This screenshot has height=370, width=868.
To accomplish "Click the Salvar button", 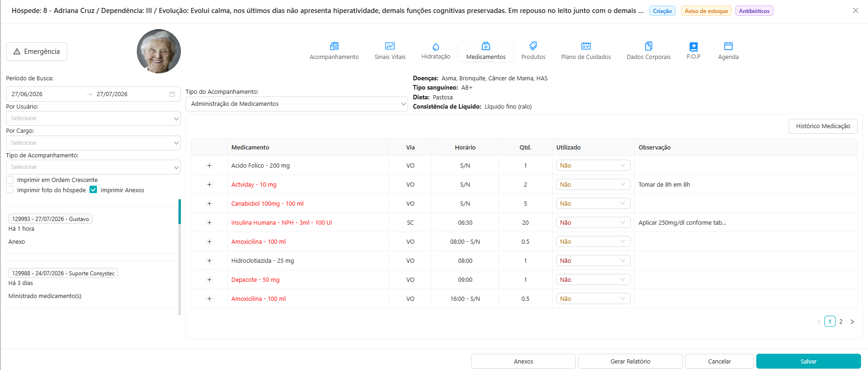I will pyautogui.click(x=808, y=361).
